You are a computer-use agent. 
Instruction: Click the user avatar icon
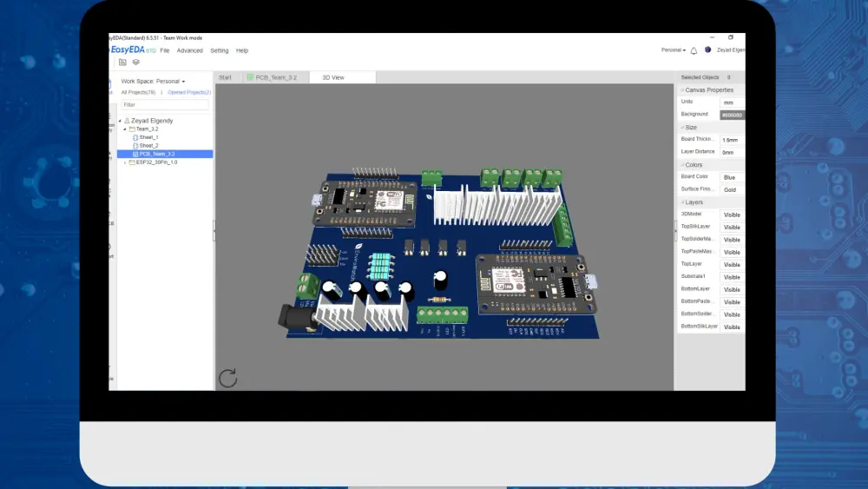(x=707, y=50)
